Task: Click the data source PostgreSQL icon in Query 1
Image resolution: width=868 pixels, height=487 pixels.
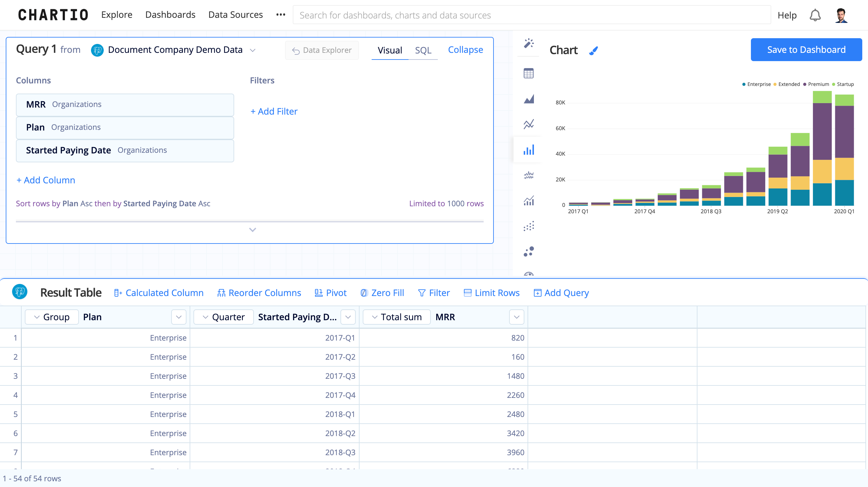Action: pos(97,50)
